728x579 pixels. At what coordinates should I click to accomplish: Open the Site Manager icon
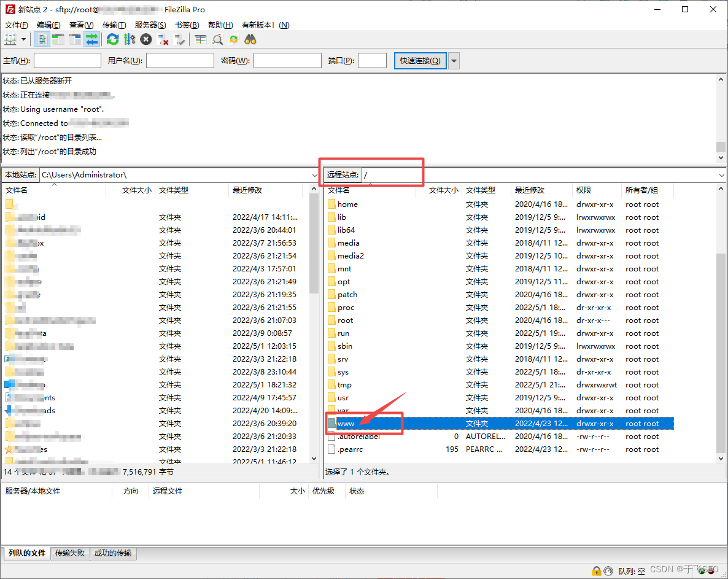point(10,39)
